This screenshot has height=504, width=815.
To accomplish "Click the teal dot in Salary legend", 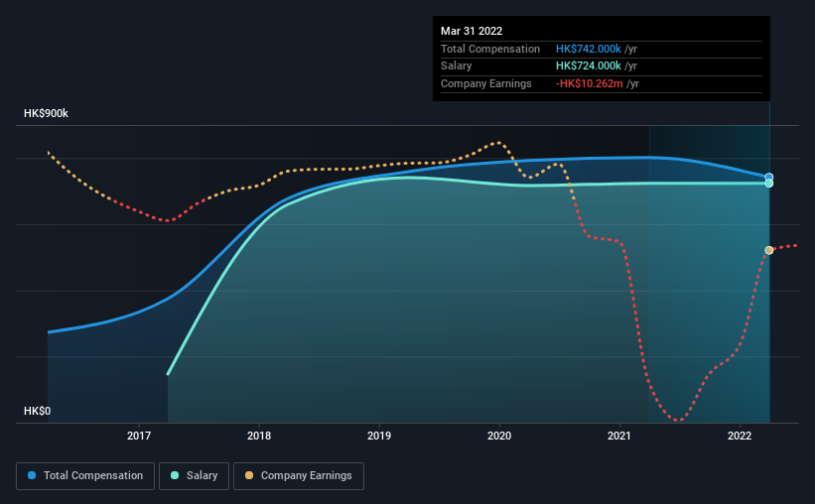I will point(175,475).
